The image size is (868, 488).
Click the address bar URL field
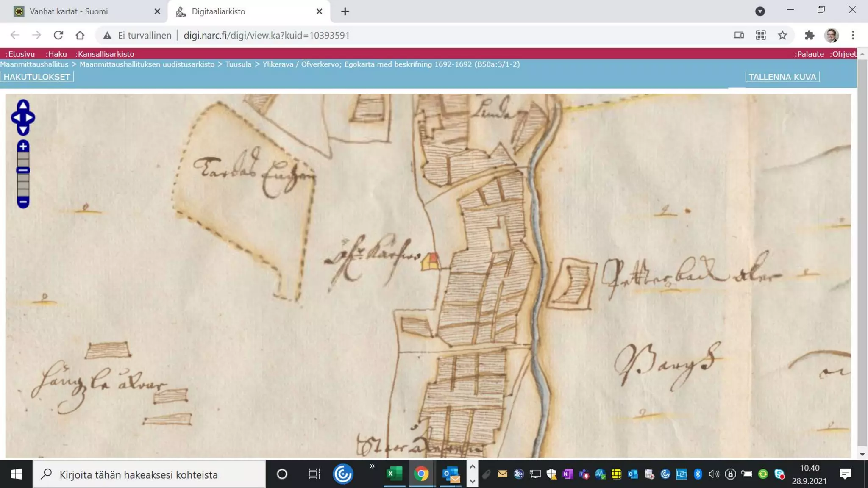(266, 35)
